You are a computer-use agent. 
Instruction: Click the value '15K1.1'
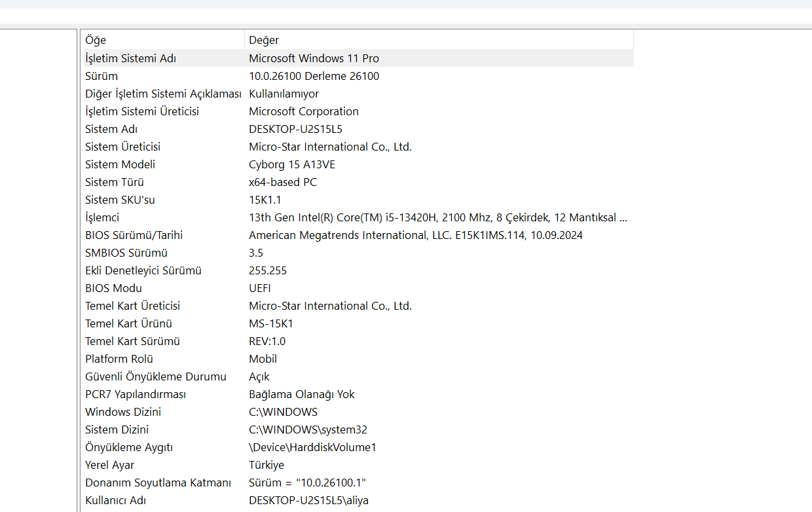[265, 200]
